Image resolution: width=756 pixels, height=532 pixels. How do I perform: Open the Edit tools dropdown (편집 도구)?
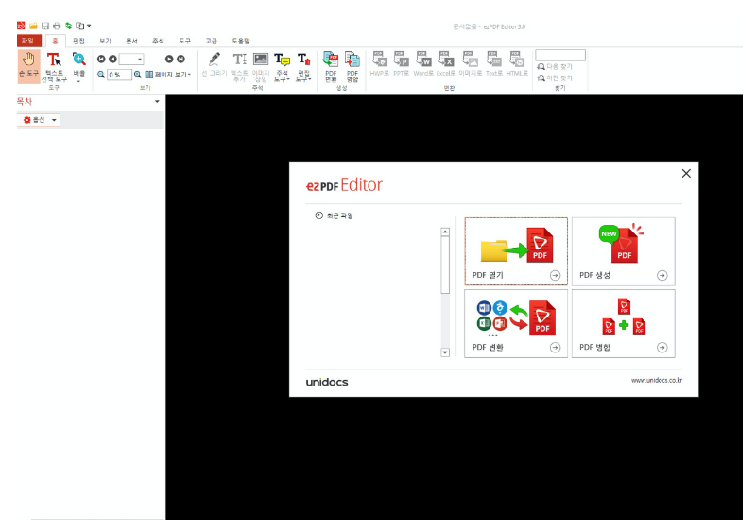[303, 66]
